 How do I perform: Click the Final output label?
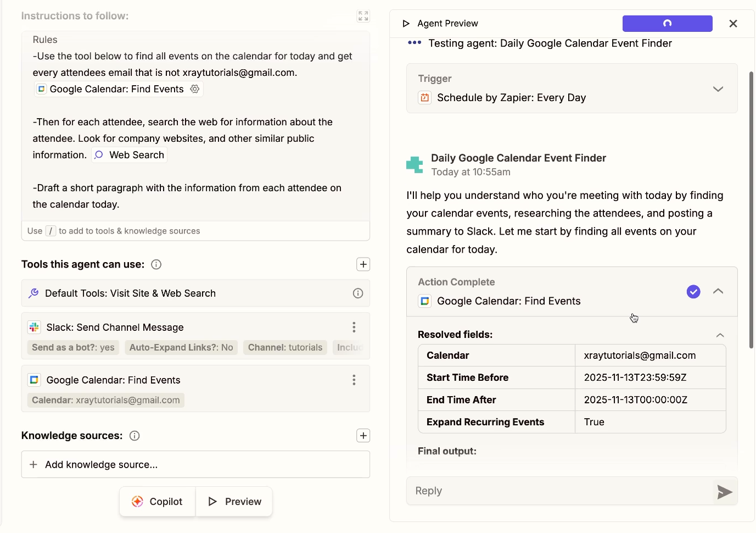[x=447, y=451]
